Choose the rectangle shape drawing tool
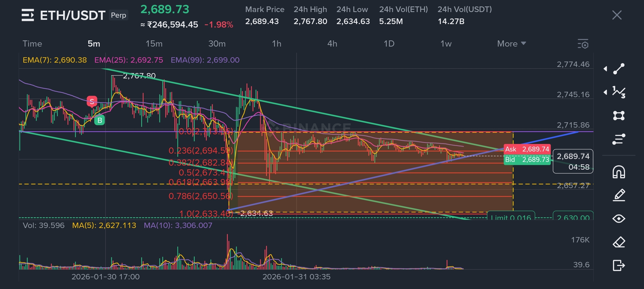644x289 pixels. (x=619, y=116)
